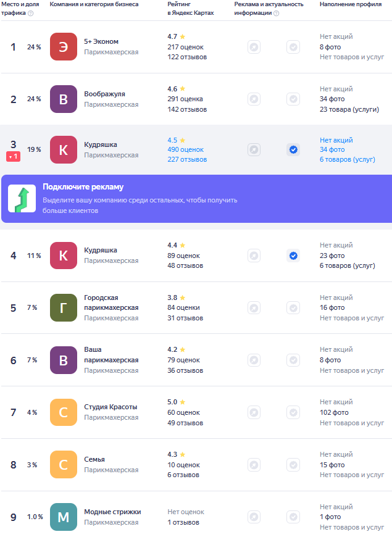Click the 23 товара (услуги) text
Viewport: 392px width, 537px height.
pyautogui.click(x=349, y=110)
